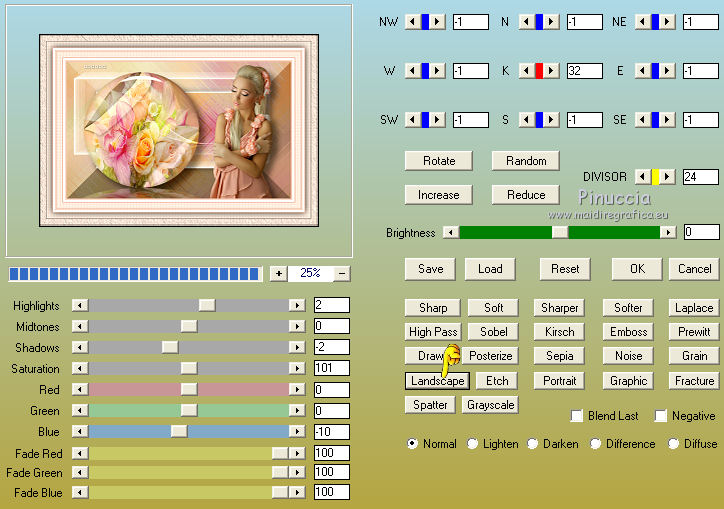Image resolution: width=724 pixels, height=509 pixels.
Task: Confirm with the OK button
Action: pyautogui.click(x=637, y=269)
